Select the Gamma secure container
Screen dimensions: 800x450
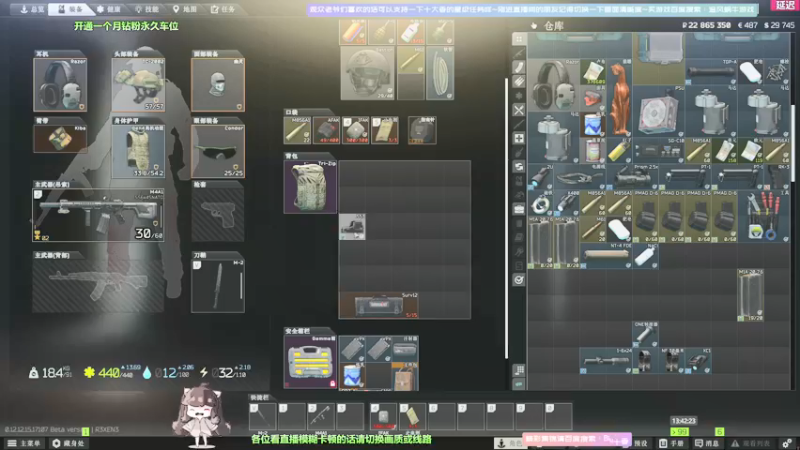click(310, 362)
